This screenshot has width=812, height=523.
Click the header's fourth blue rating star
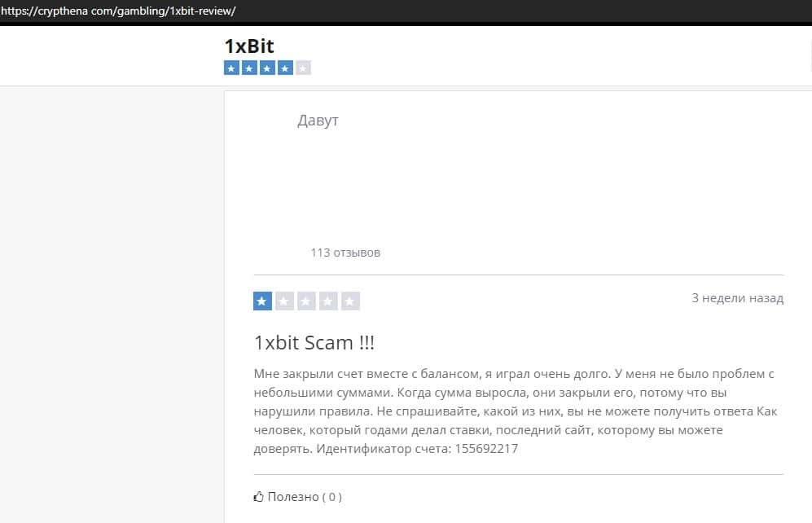click(285, 68)
